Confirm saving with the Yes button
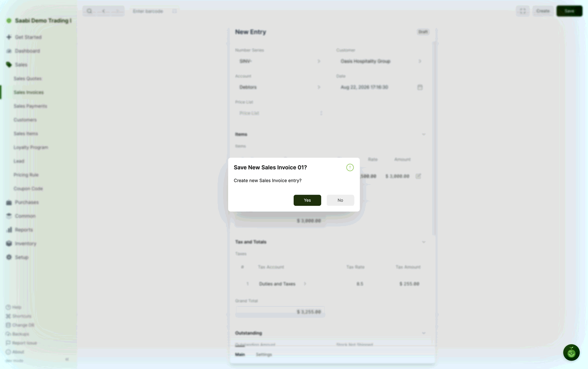Viewport: 588px width, 369px height. 307,200
